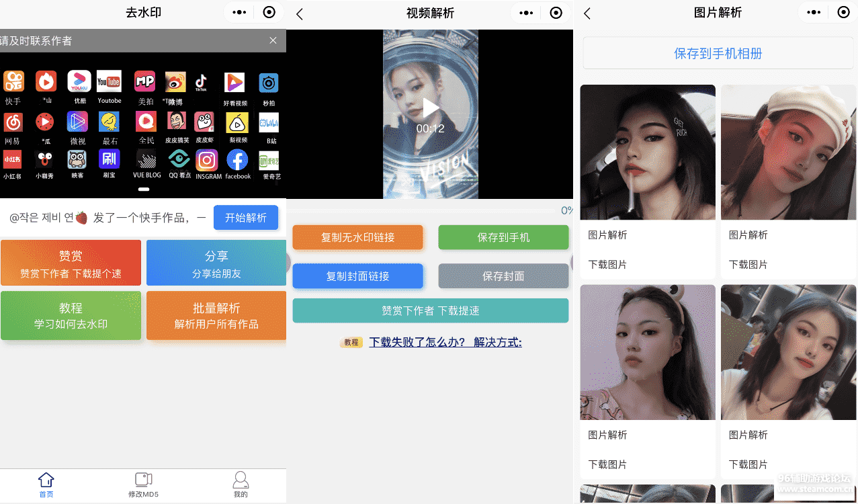Select the Youku (优酷) platform icon
This screenshot has height=504, width=858.
click(79, 82)
